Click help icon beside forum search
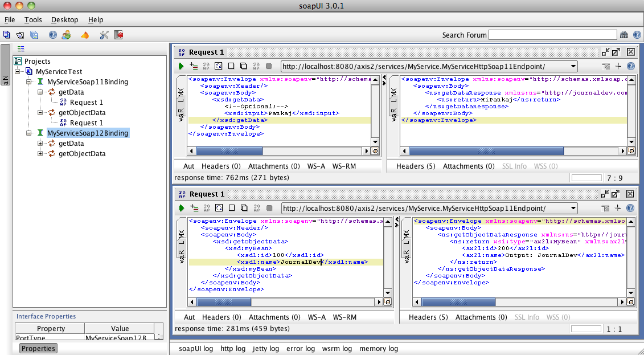 coord(637,35)
